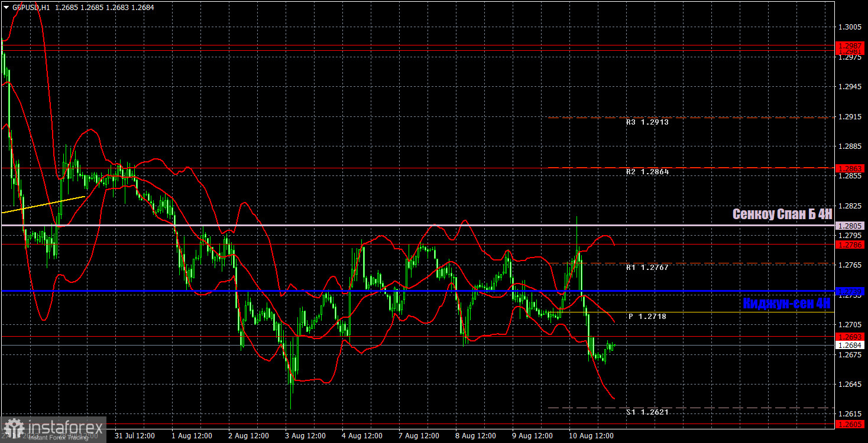868x443 pixels.
Task: Select the R3 1.2913 pivot label
Action: 647,122
